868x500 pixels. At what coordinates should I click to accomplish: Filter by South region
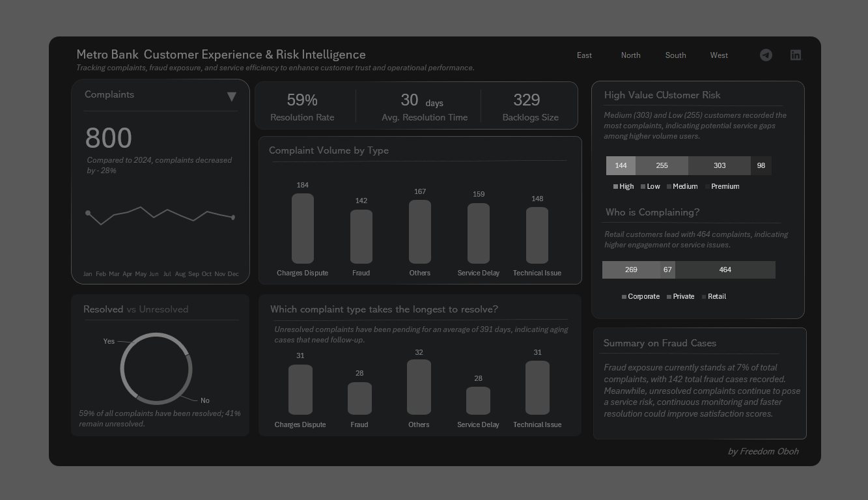675,55
